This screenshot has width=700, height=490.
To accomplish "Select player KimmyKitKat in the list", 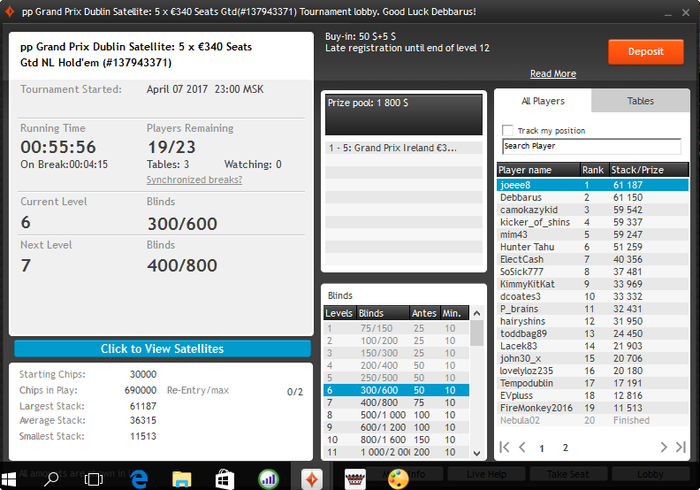I will (x=592, y=284).
